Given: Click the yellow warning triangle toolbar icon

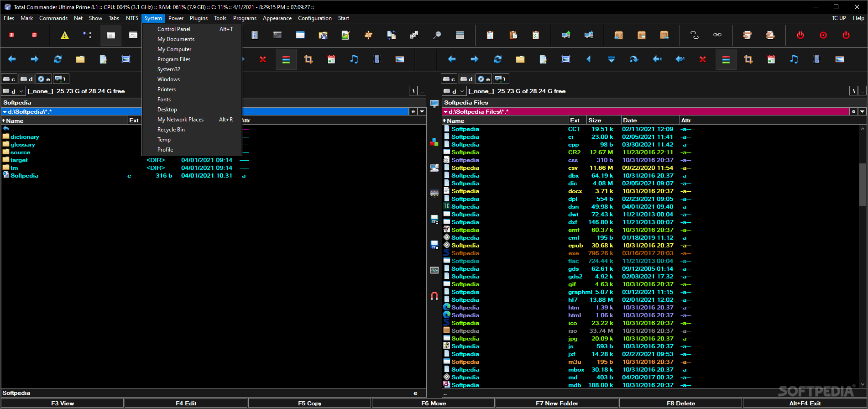Looking at the screenshot, I should [65, 35].
